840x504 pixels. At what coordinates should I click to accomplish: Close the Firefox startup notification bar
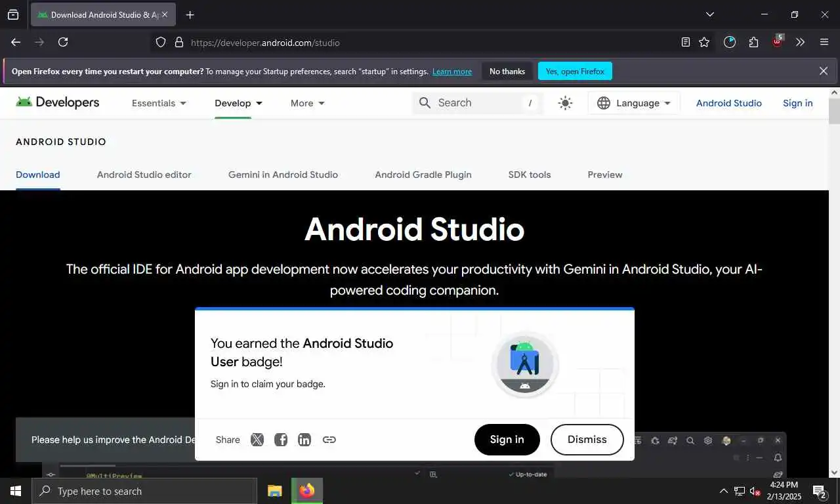point(824,71)
